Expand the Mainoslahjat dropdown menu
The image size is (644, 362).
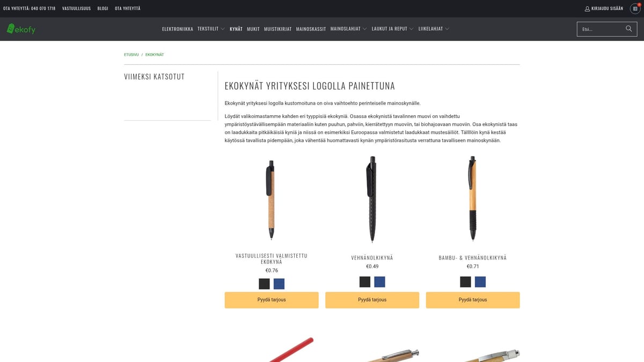click(348, 29)
